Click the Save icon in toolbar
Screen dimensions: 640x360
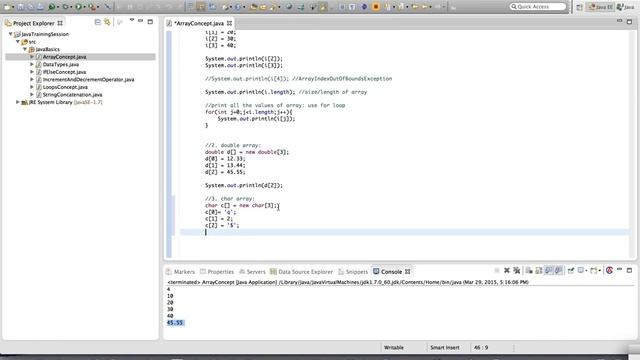20,7
